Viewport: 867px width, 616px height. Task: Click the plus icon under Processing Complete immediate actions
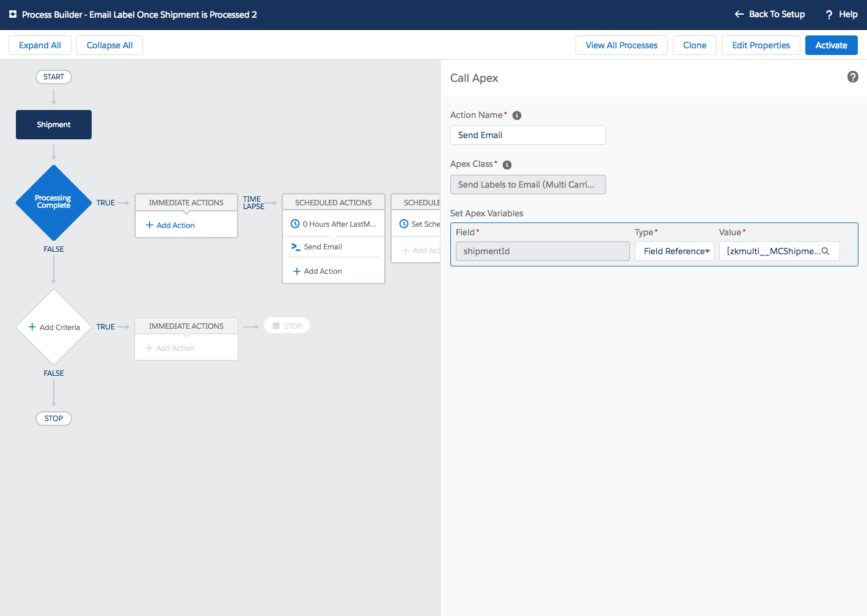(150, 225)
